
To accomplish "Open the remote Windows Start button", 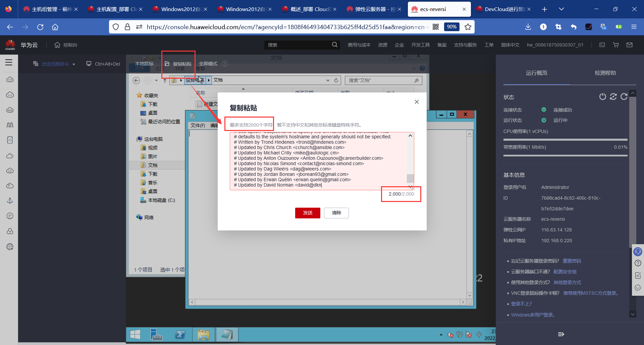I will (x=135, y=334).
